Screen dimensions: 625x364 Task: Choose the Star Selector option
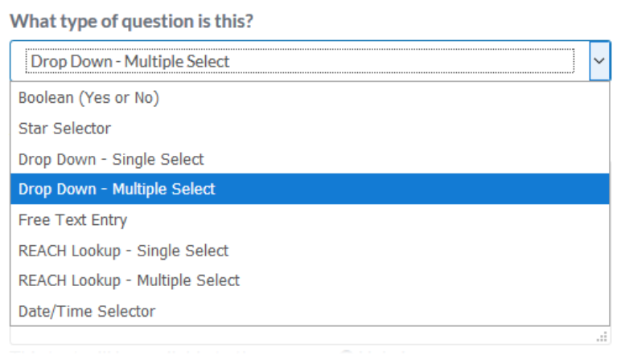tap(64, 129)
